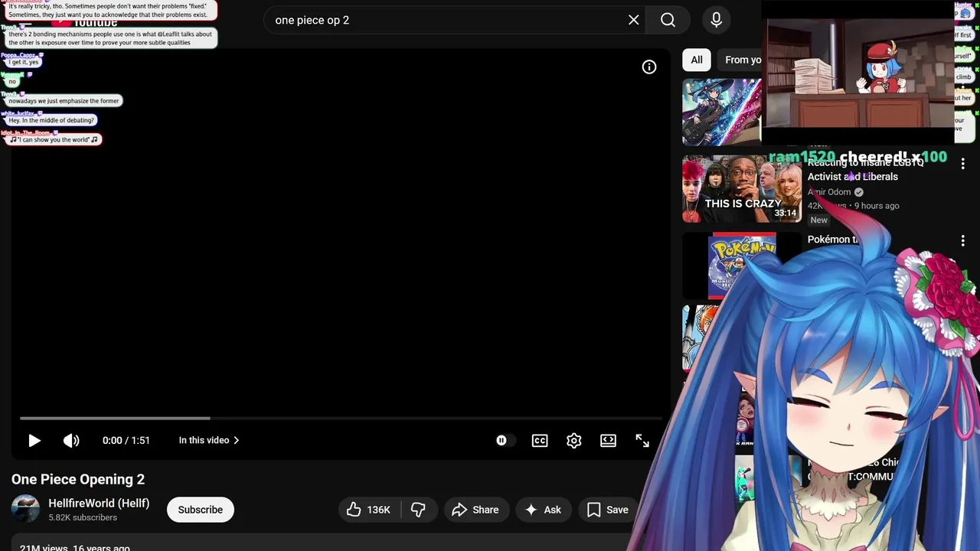Open the Pokémon video thumbnail
This screenshot has height=551, width=980.
[x=741, y=266]
